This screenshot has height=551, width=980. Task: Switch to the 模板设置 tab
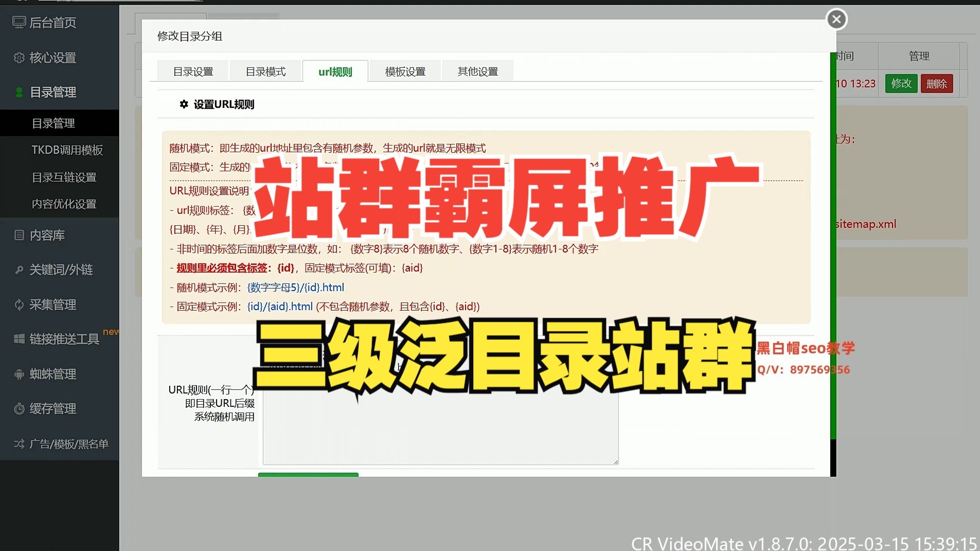click(405, 72)
